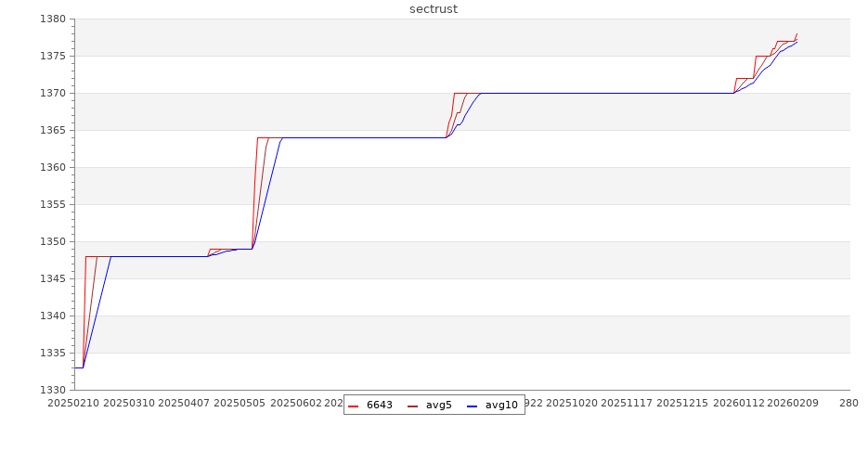Click the 20251020 date label
The image size is (868, 464).
point(573,404)
